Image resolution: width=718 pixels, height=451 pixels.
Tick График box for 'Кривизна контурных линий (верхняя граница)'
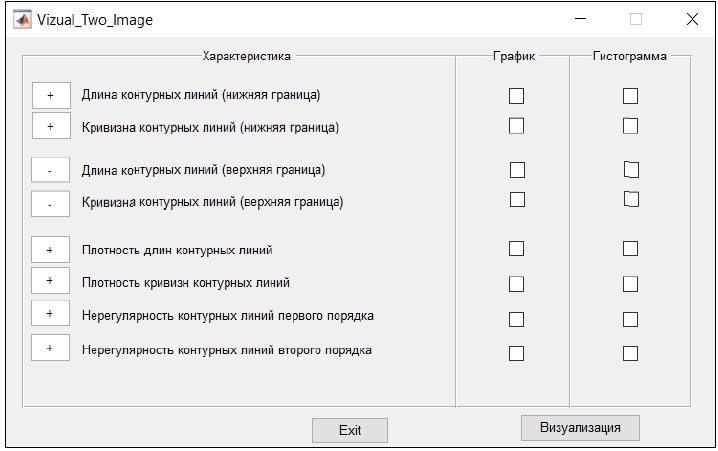pos(517,199)
